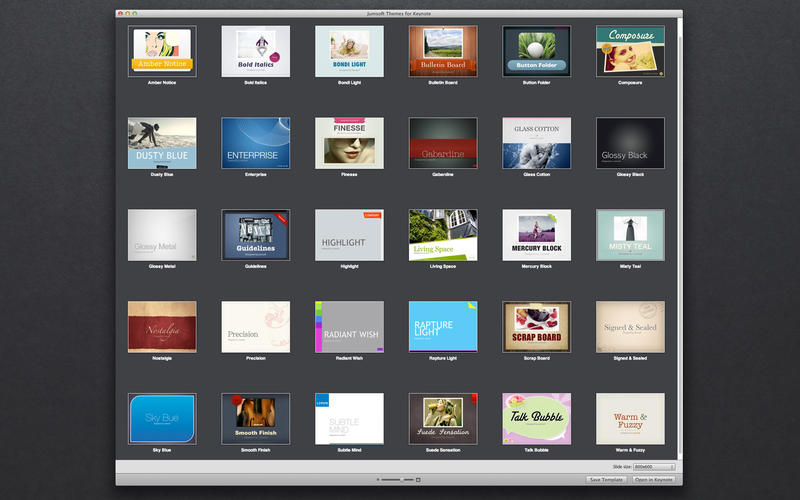This screenshot has width=800, height=500.
Task: Pick the Precision theme
Action: (x=256, y=327)
